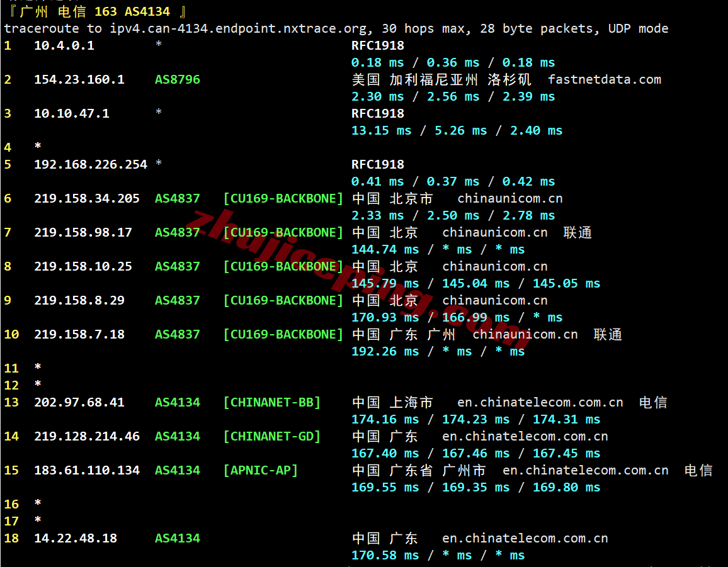Select AS8796 label on hop 2

point(178,79)
